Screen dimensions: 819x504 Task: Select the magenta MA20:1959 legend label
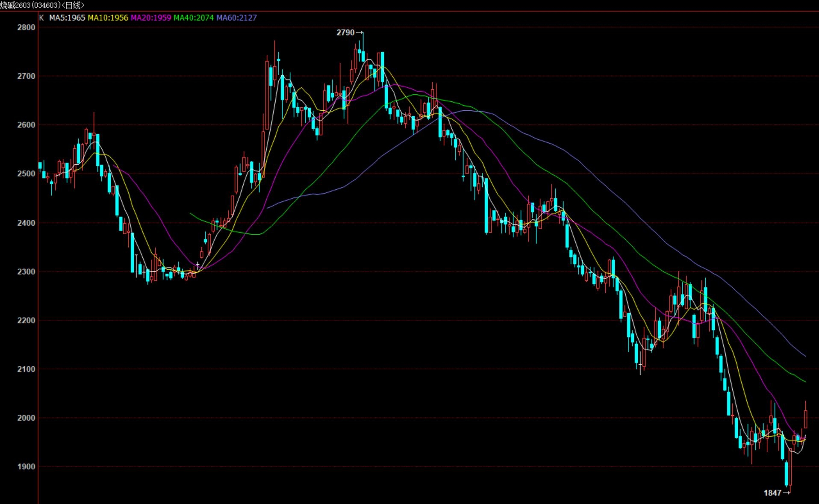(x=151, y=18)
